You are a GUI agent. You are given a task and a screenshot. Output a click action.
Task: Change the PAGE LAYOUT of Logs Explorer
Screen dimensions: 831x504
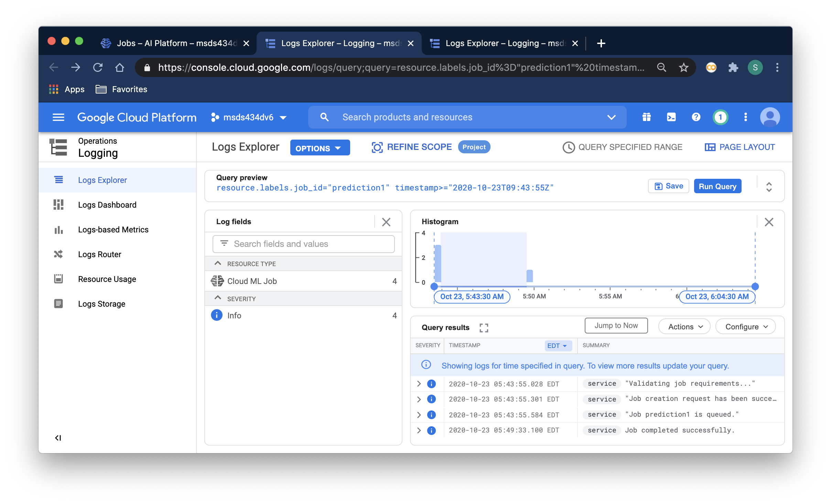740,147
